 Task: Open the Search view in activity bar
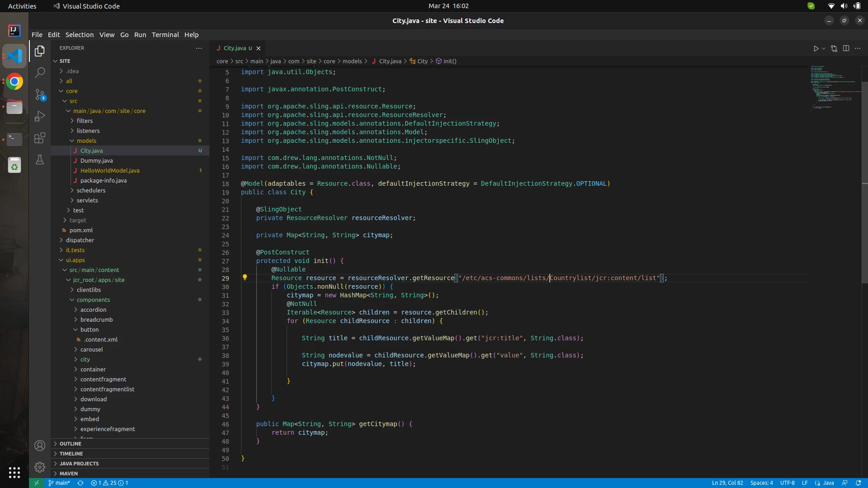pyautogui.click(x=40, y=72)
